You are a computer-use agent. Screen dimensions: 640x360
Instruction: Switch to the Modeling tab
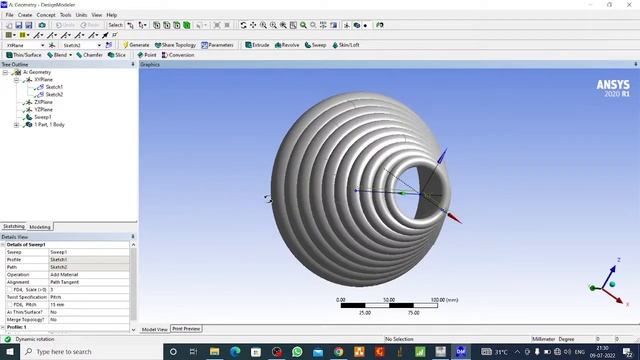pos(40,227)
